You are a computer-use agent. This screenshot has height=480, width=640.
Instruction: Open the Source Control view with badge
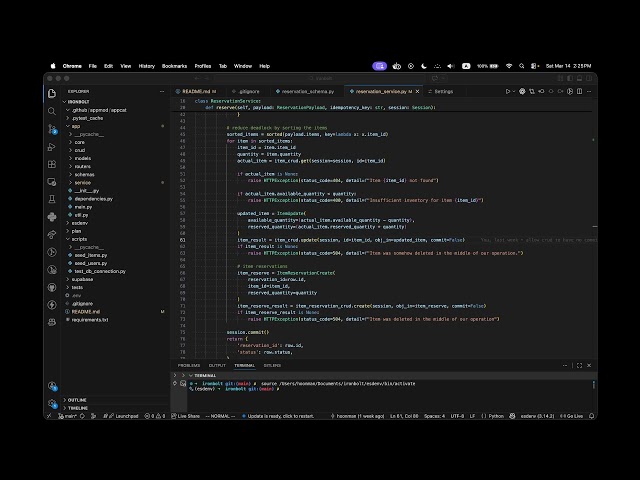(x=52, y=129)
